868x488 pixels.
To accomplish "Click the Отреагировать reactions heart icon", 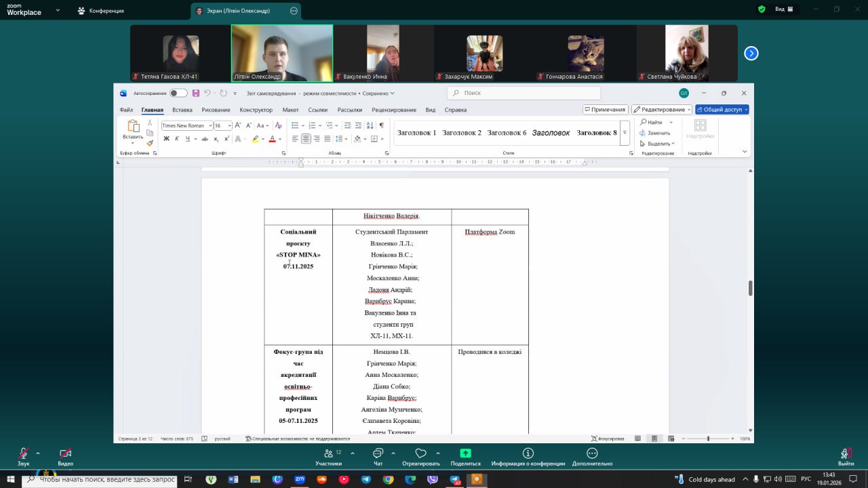I will (420, 453).
